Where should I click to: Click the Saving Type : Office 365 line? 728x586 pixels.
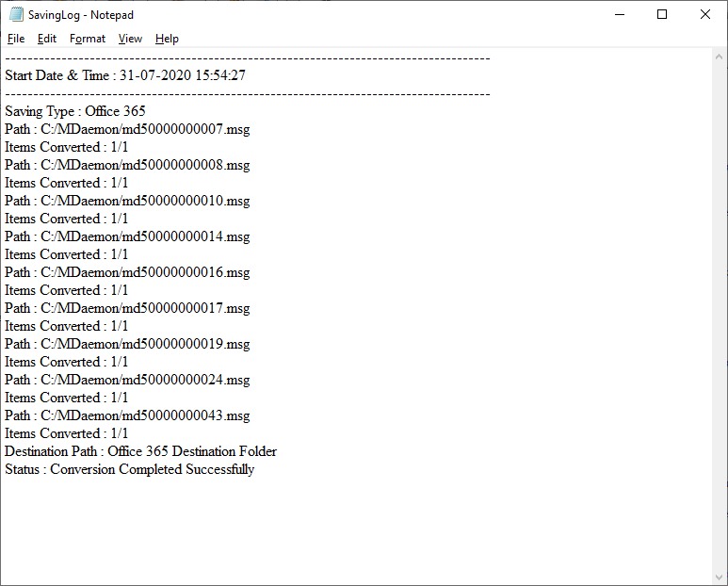[75, 111]
